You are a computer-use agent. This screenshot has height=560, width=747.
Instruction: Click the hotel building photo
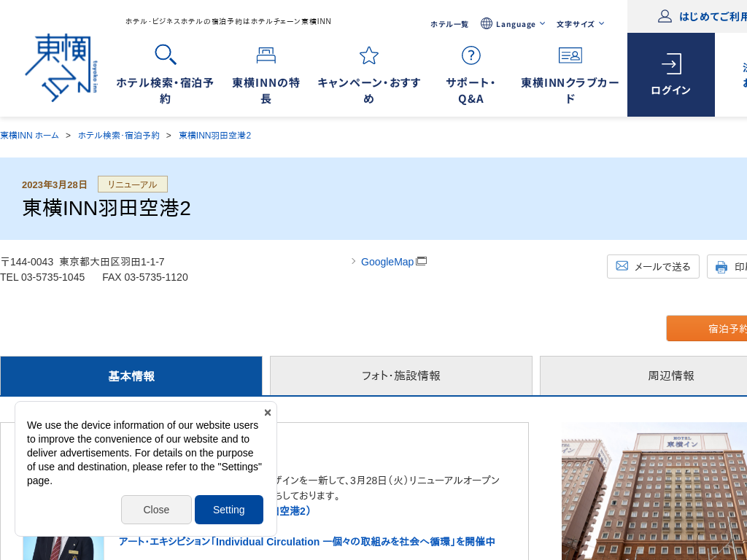(654, 491)
